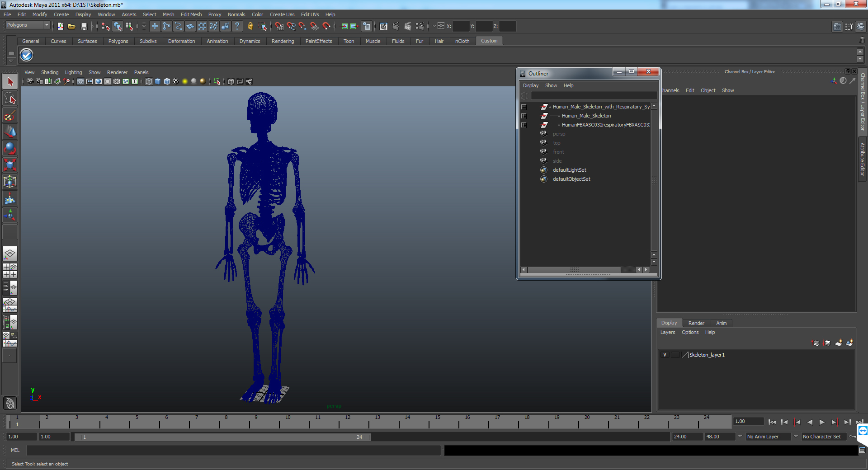Open the Edit Mesh menu
Image resolution: width=868 pixels, height=470 pixels.
(x=191, y=14)
